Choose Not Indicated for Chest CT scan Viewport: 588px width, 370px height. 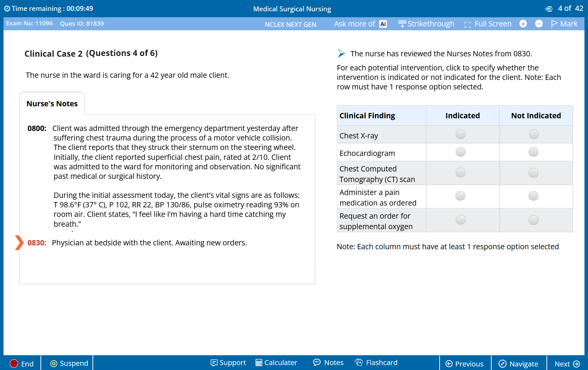533,173
